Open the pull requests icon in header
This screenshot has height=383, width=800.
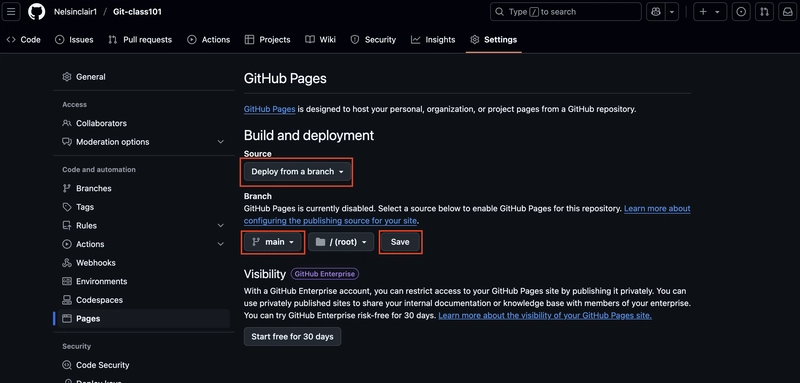pyautogui.click(x=764, y=11)
